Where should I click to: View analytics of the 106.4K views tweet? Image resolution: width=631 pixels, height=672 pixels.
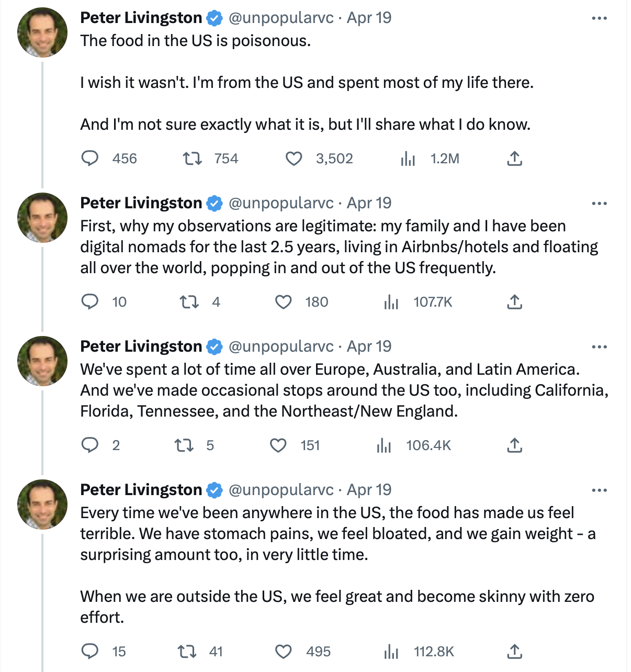tap(384, 445)
